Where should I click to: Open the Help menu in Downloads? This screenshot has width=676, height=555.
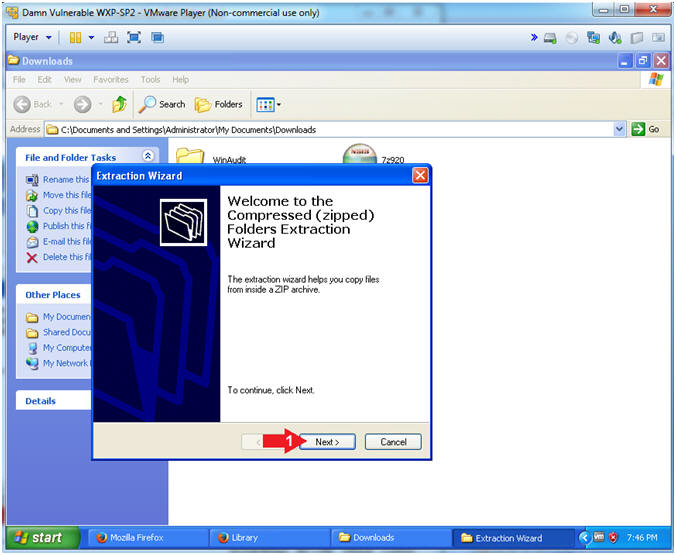click(181, 79)
